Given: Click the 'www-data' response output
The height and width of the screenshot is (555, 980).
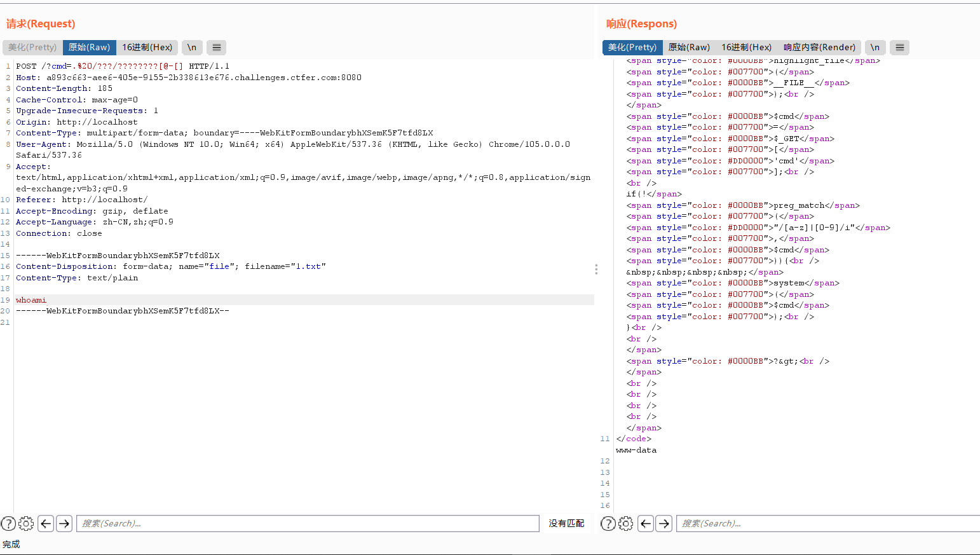Looking at the screenshot, I should (x=636, y=450).
